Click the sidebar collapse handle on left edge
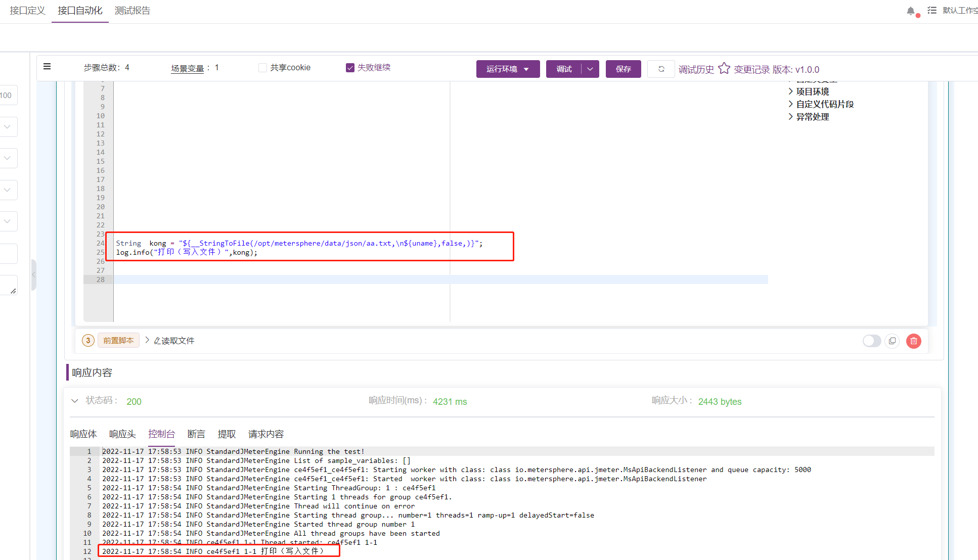Screen dimensions: 978x560 point(34,274)
